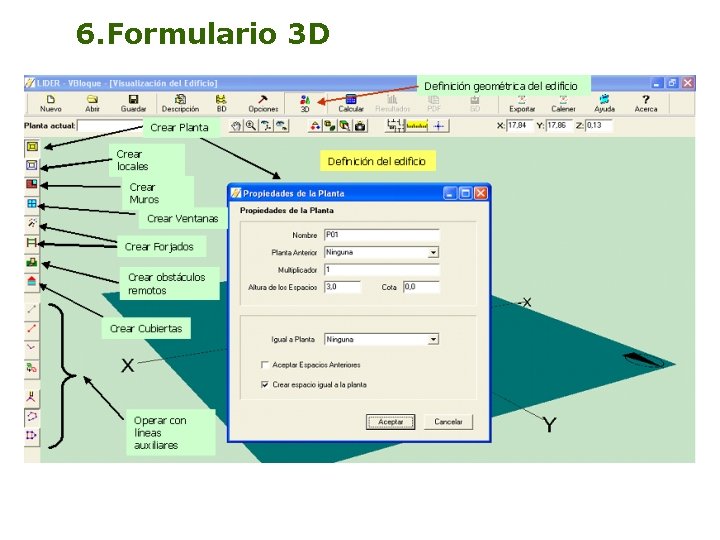The image size is (720, 540).
Task: Open the Acerca question-mark icon
Action: pos(646,103)
